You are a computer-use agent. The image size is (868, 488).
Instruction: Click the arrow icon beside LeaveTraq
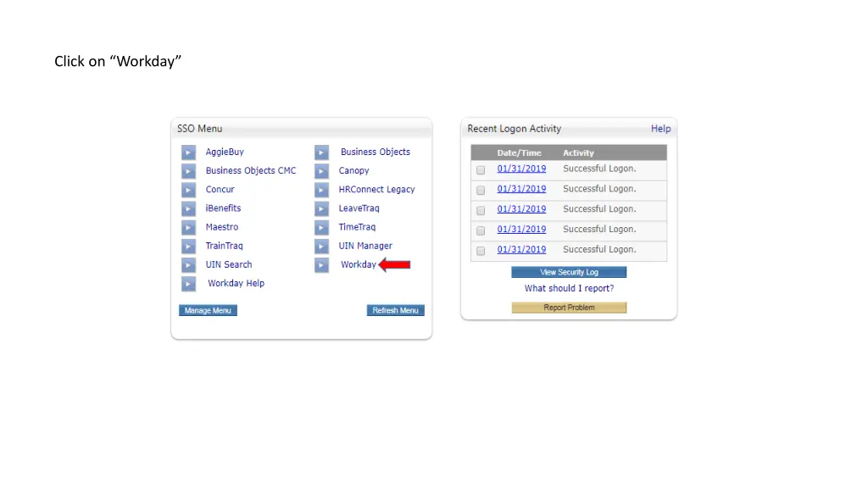click(321, 208)
